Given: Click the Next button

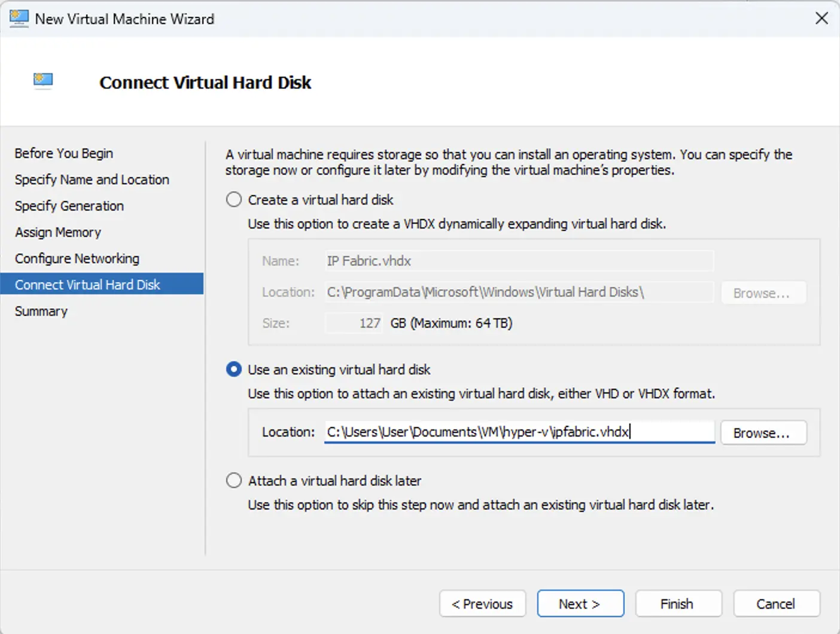Looking at the screenshot, I should [x=580, y=603].
